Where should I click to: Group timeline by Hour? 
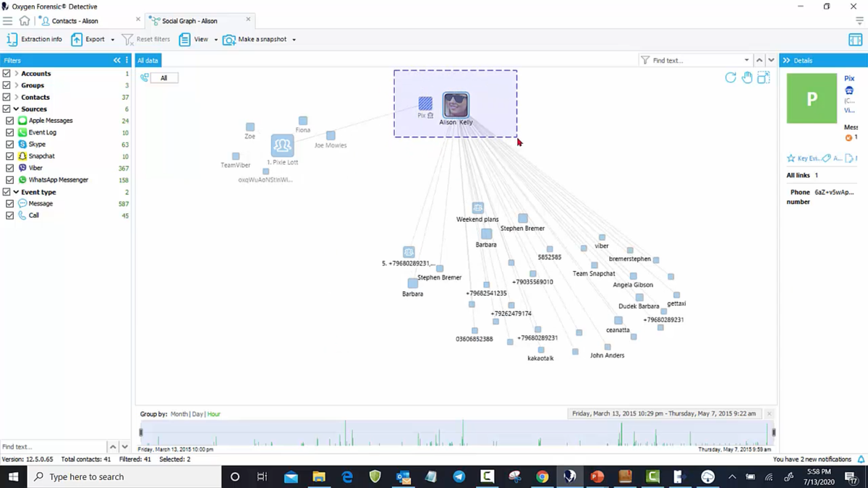pyautogui.click(x=214, y=414)
